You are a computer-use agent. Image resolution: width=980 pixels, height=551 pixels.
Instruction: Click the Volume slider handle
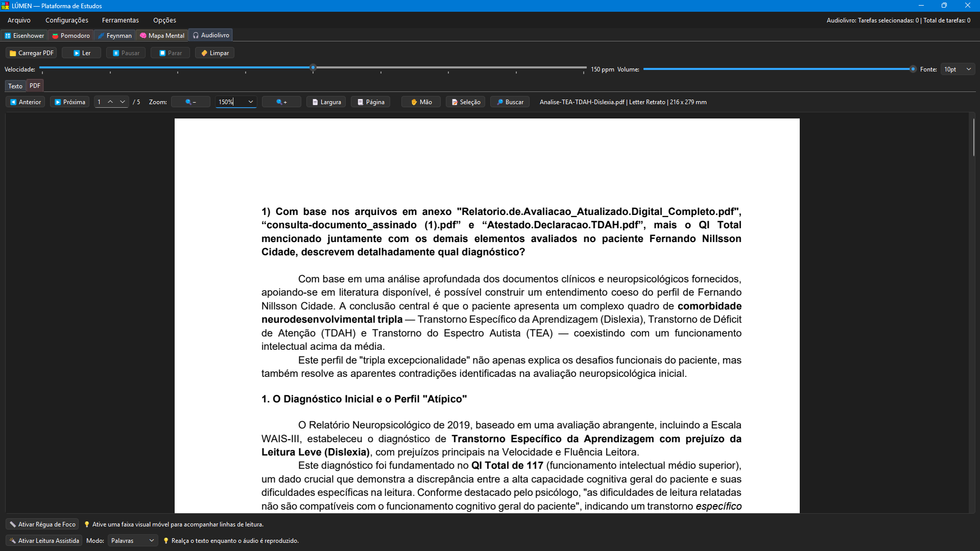pyautogui.click(x=913, y=69)
